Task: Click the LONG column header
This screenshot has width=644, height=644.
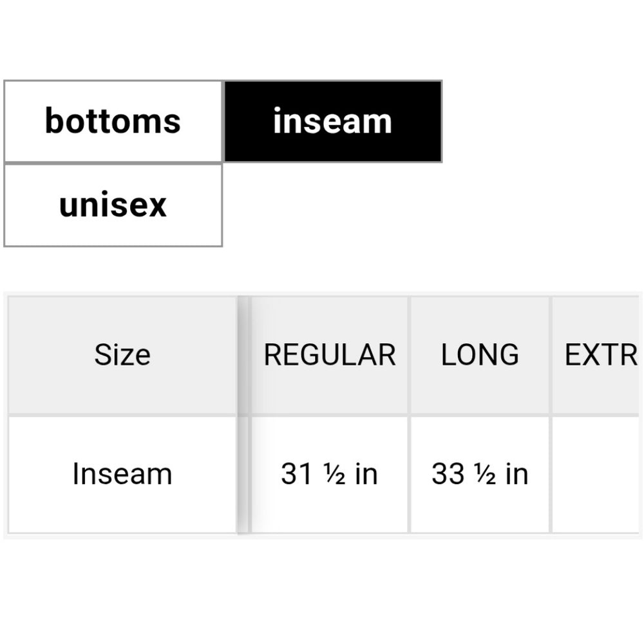Action: point(479,354)
